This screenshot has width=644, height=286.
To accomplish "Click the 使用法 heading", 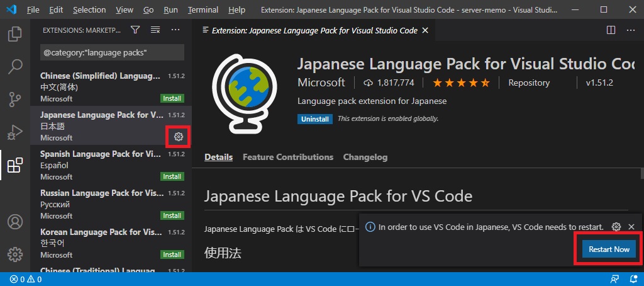I will [223, 253].
